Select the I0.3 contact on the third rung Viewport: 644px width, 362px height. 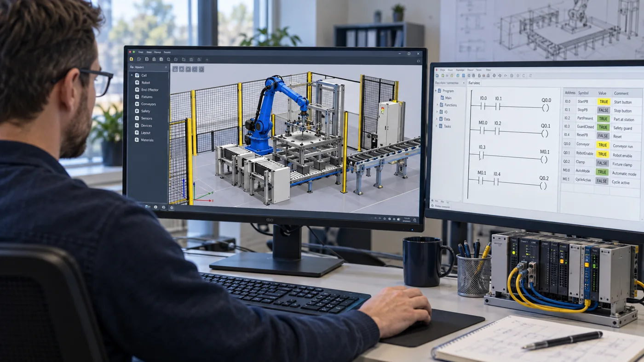click(x=482, y=155)
